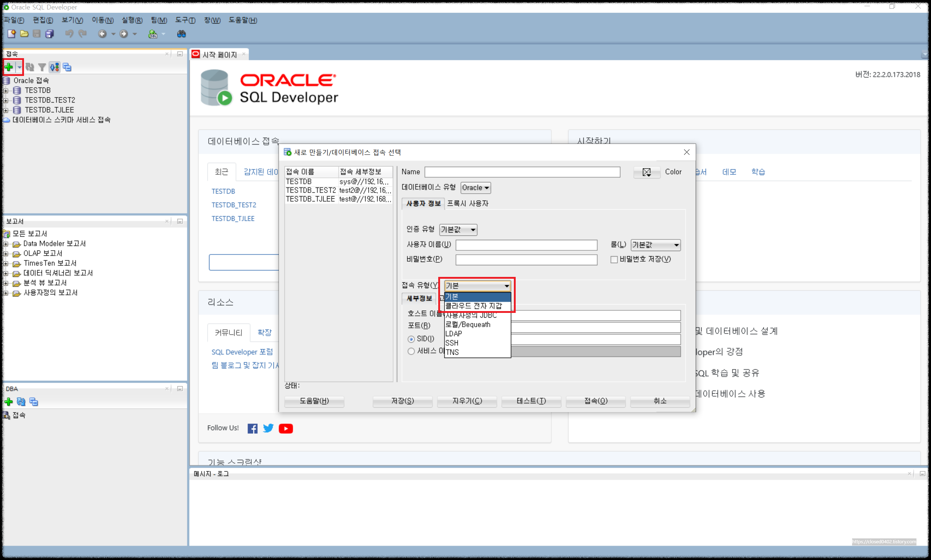Enable the 비밀번호 저장 checkbox
The image size is (931, 560).
point(614,259)
